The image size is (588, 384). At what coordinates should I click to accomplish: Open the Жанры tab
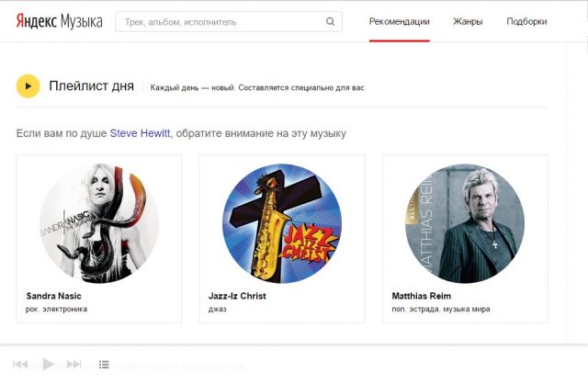coord(468,21)
